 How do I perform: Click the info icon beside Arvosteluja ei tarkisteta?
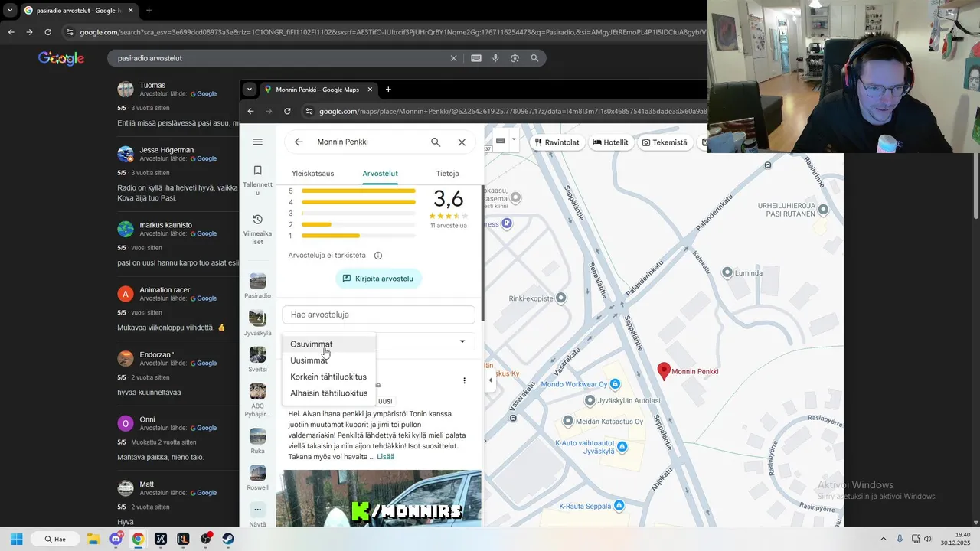pos(377,256)
